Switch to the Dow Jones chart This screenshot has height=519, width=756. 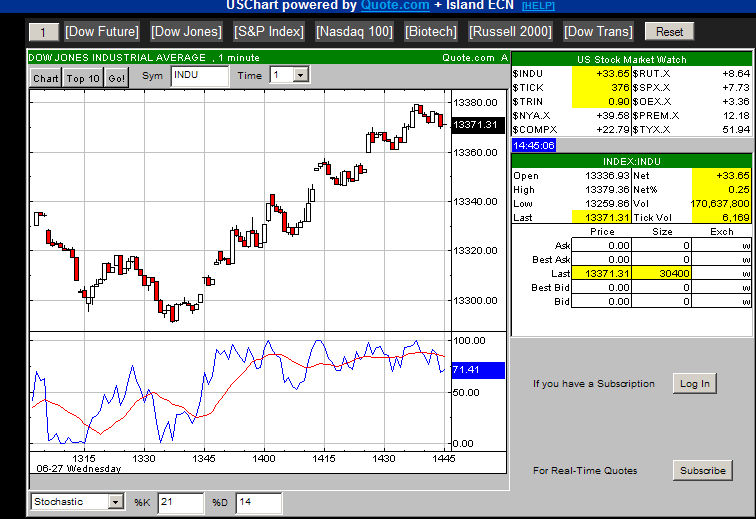click(186, 32)
